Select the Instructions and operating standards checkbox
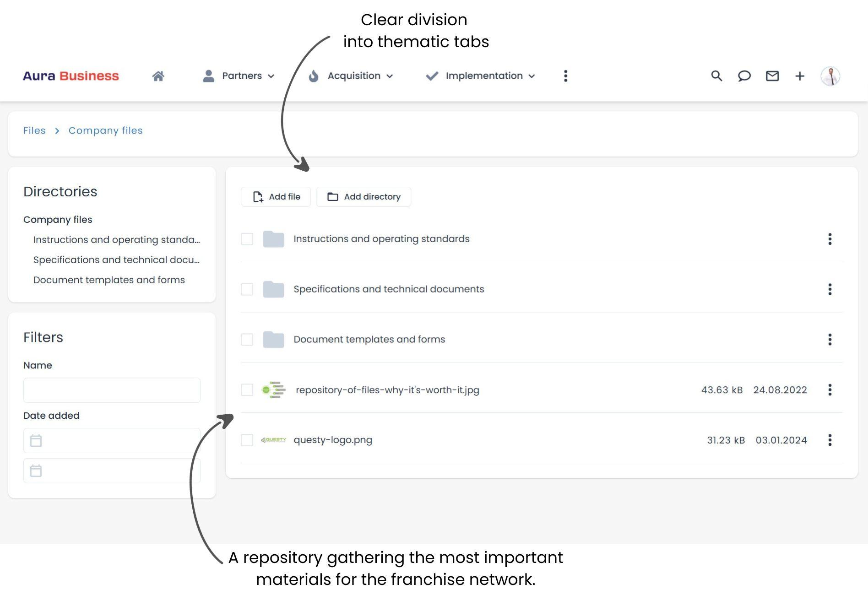Image resolution: width=868 pixels, height=595 pixels. coord(247,239)
